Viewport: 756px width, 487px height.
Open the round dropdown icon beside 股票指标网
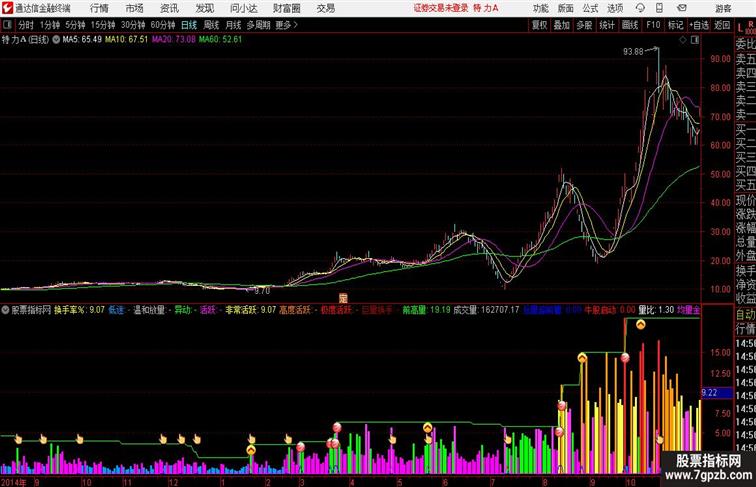(x=5, y=310)
